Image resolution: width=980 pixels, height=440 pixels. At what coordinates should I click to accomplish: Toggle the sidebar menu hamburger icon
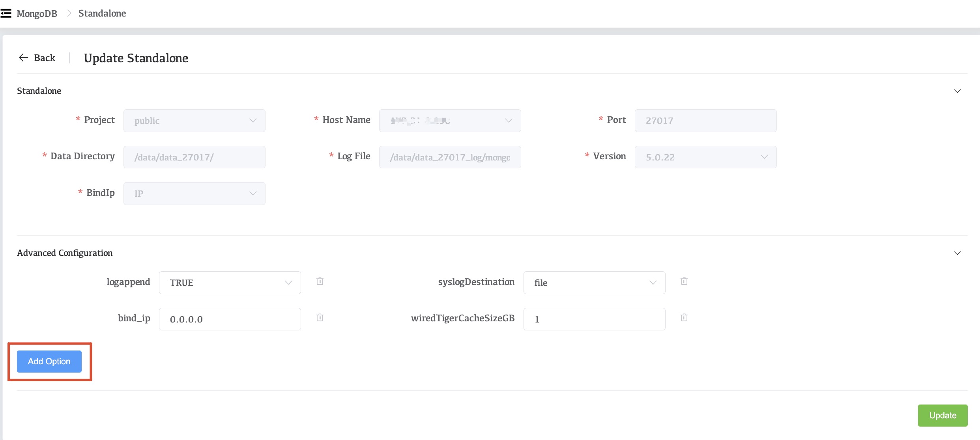6,13
